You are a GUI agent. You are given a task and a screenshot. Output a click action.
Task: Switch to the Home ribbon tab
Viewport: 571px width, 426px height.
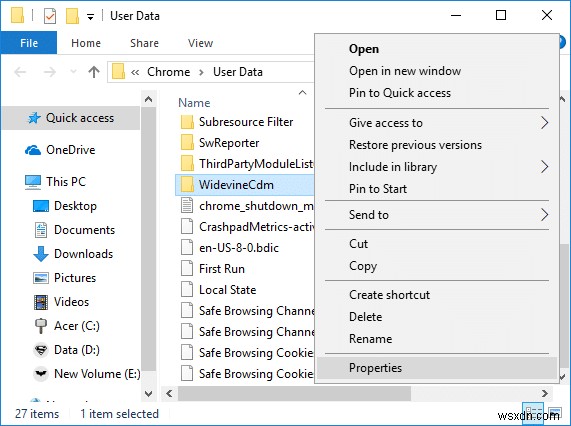[x=86, y=43]
